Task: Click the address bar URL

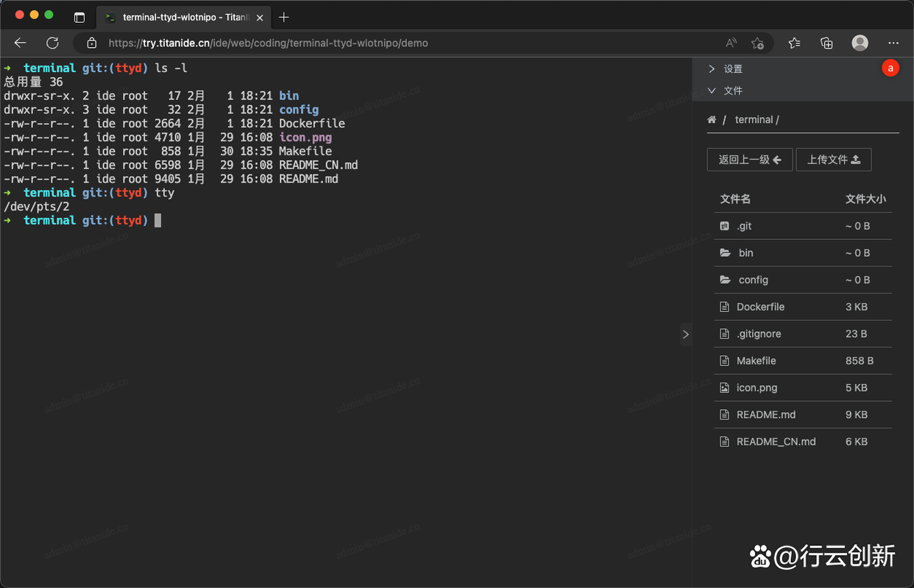Action: tap(269, 43)
